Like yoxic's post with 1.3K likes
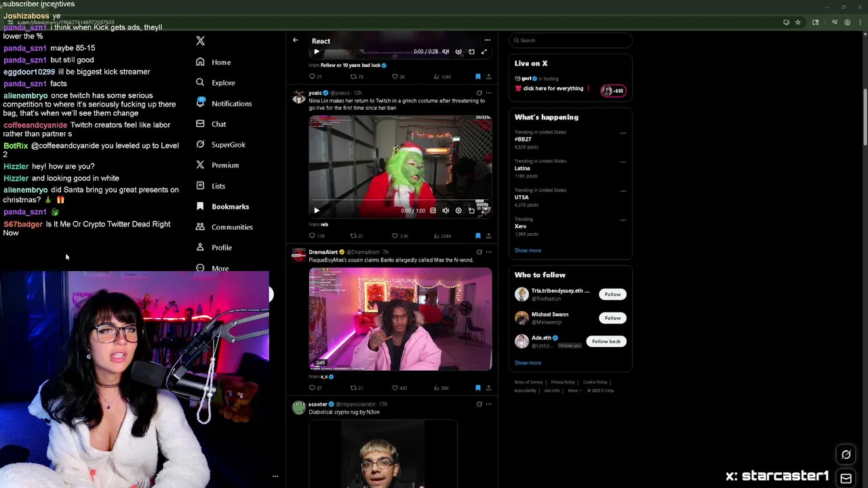The height and width of the screenshot is (488, 868). click(x=399, y=236)
